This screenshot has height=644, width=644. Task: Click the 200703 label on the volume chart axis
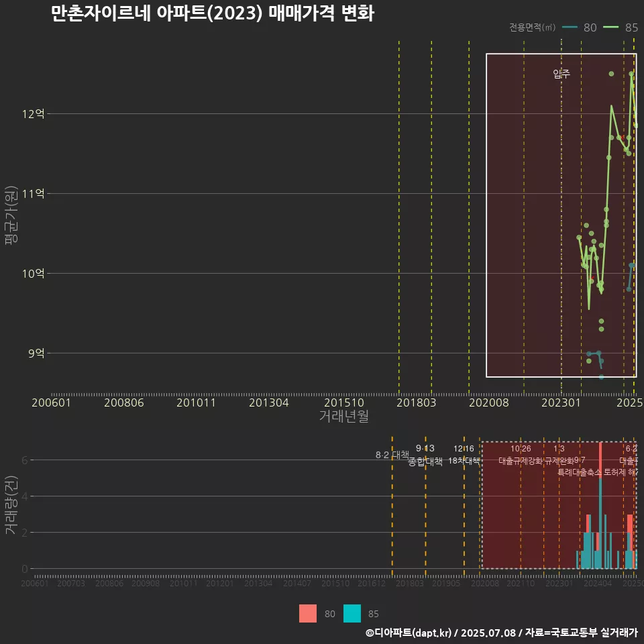click(71, 583)
